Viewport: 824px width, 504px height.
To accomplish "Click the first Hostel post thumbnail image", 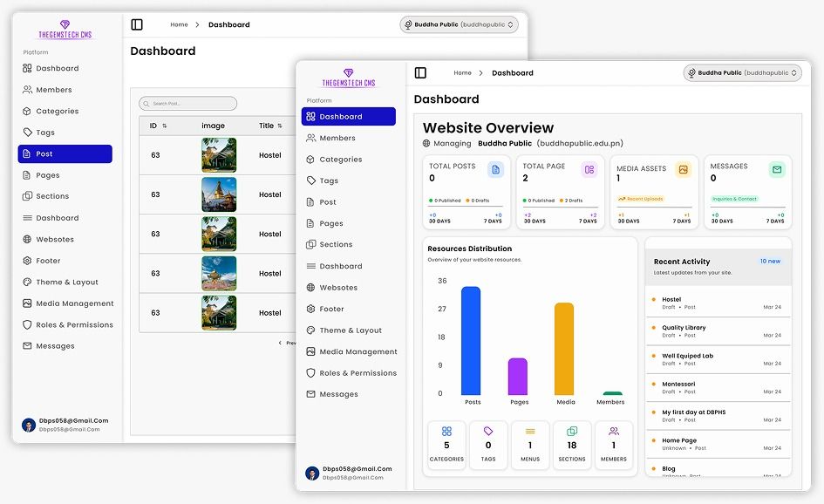I will [x=219, y=155].
